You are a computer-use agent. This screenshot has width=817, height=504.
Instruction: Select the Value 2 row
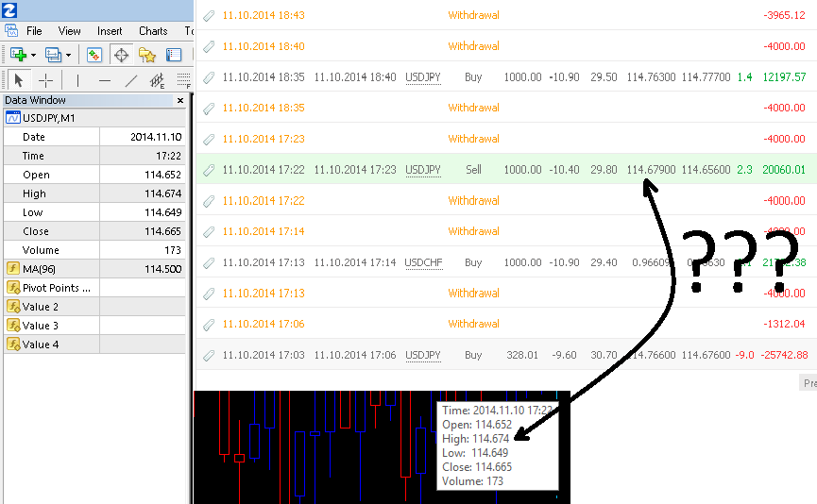[x=94, y=307]
